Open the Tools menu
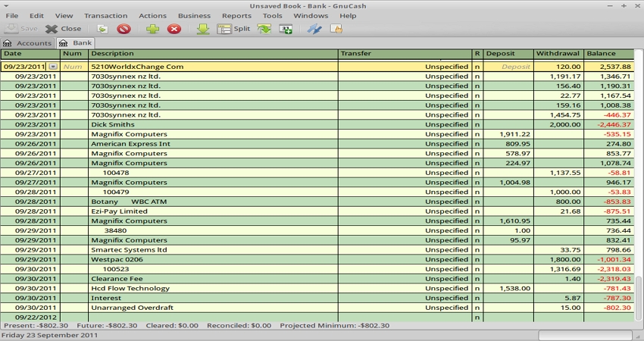The width and height of the screenshot is (644, 341). (272, 16)
